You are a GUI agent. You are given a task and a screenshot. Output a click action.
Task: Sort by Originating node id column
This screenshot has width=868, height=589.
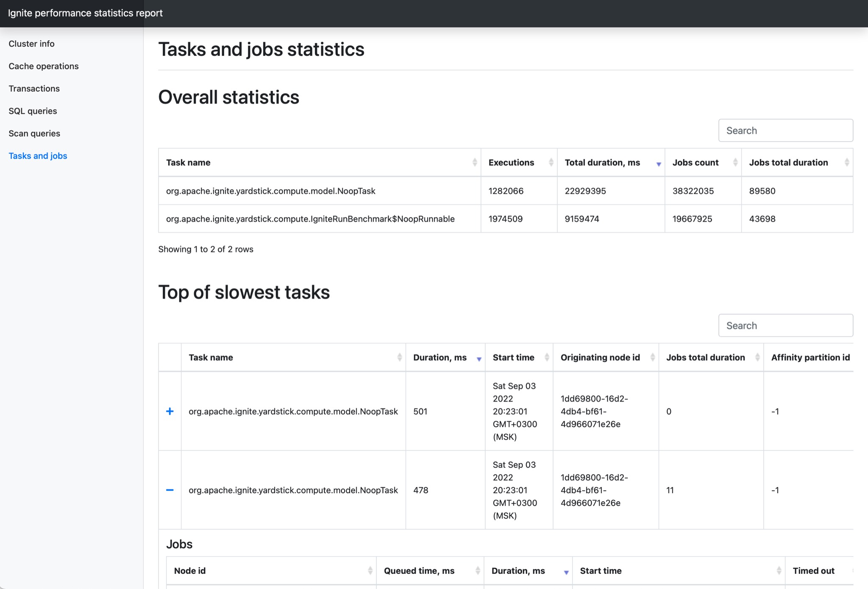[x=652, y=358]
